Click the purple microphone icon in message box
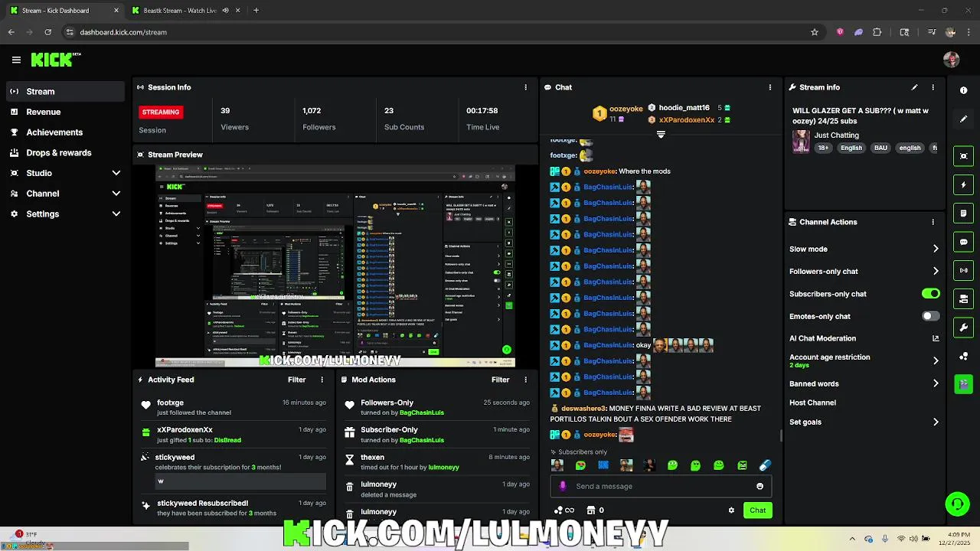The height and width of the screenshot is (551, 980). [563, 486]
